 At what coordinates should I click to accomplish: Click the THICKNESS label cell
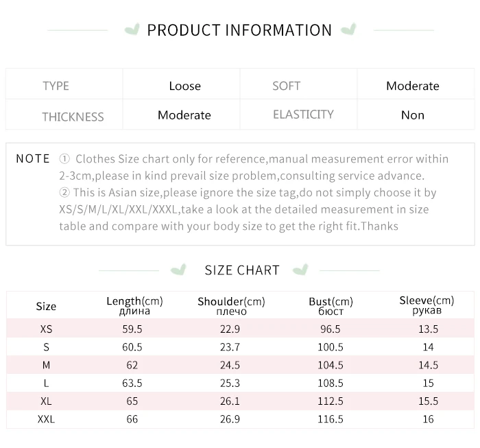(64, 115)
